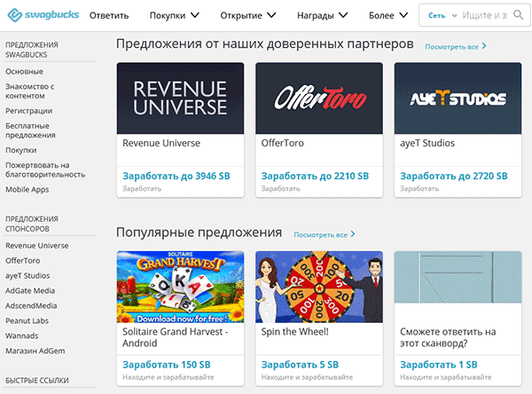Viewport: 532px width, 394px height.
Task: Click Заработать 1 SB
Action: [439, 365]
